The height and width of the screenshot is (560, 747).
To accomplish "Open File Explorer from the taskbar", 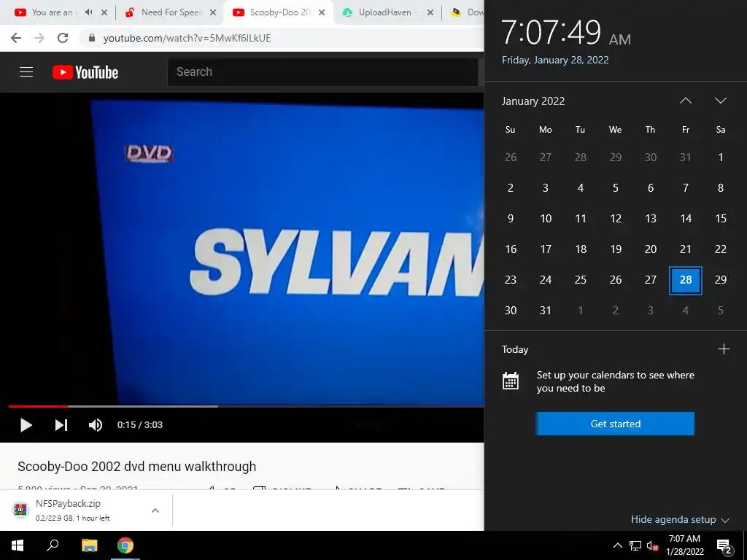I will 90,545.
